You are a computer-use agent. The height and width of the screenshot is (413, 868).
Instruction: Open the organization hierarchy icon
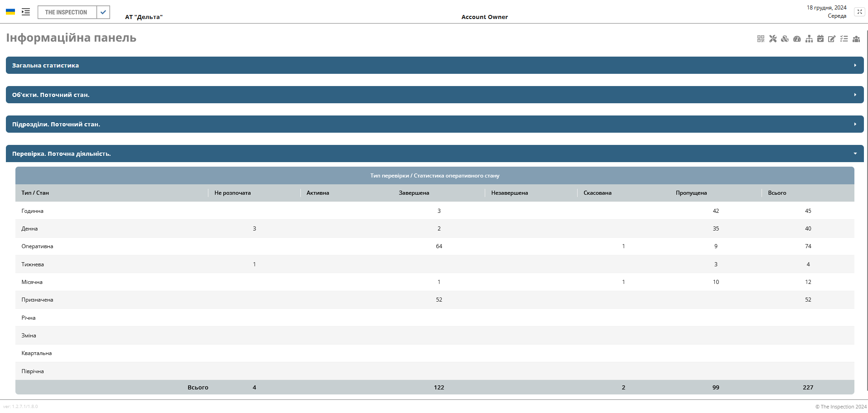click(809, 39)
